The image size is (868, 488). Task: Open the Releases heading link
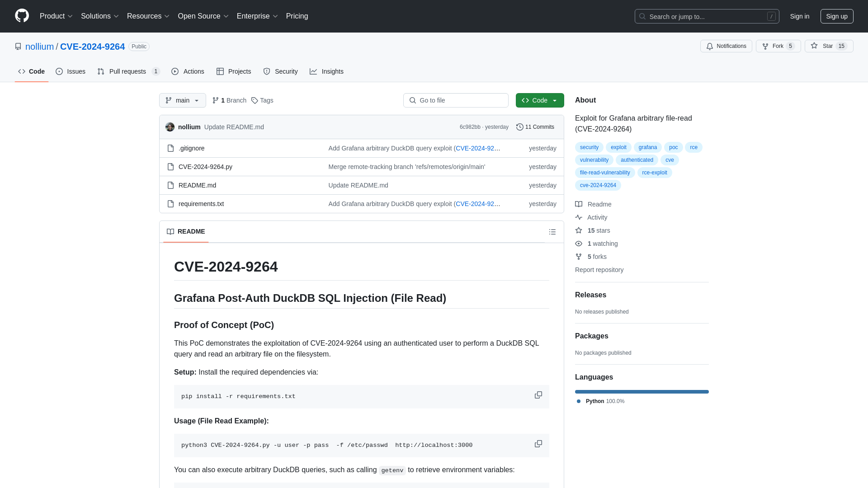pyautogui.click(x=590, y=295)
